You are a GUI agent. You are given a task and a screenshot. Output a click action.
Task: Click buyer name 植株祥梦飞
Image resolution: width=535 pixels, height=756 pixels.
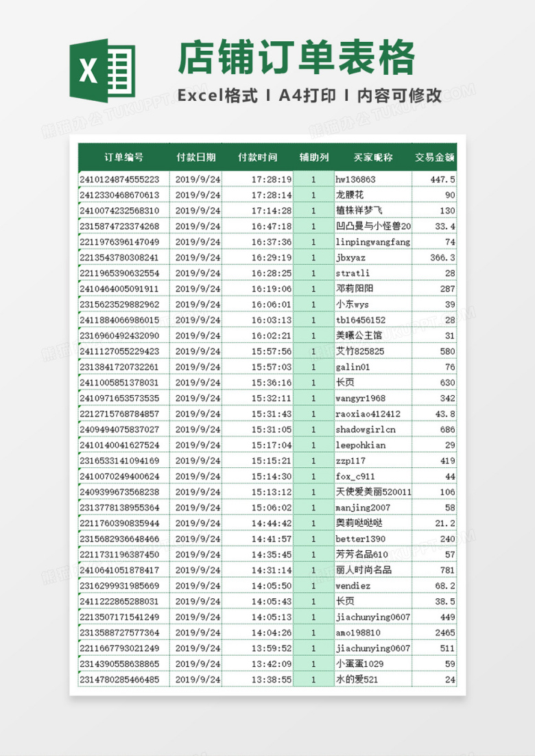click(x=359, y=211)
